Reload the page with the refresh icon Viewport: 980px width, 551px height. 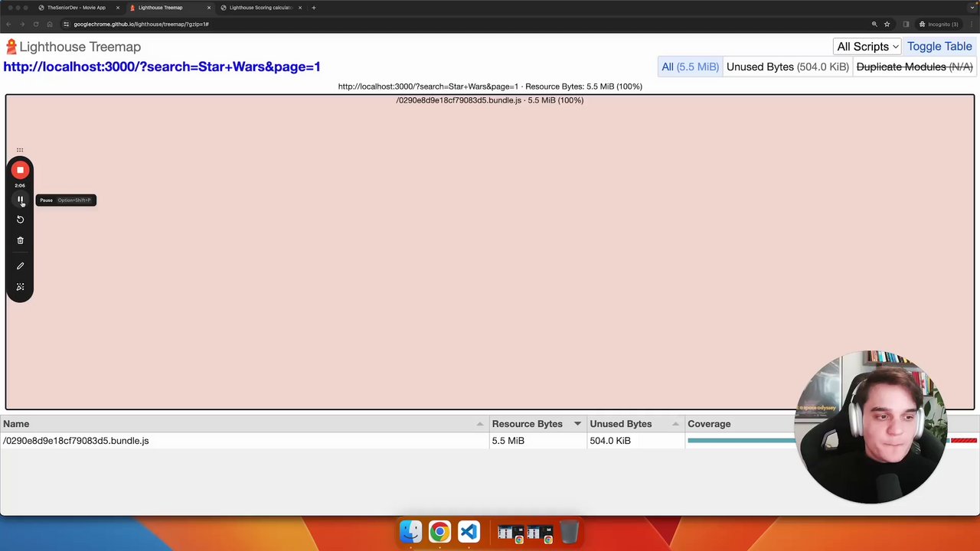[x=36, y=24]
